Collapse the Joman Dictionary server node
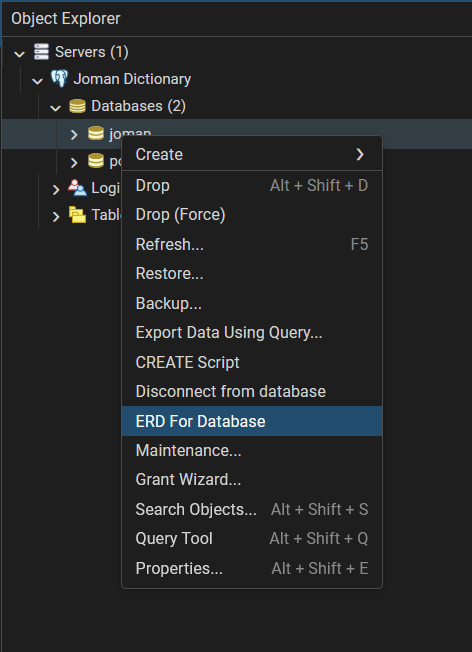472x652 pixels. click(37, 81)
